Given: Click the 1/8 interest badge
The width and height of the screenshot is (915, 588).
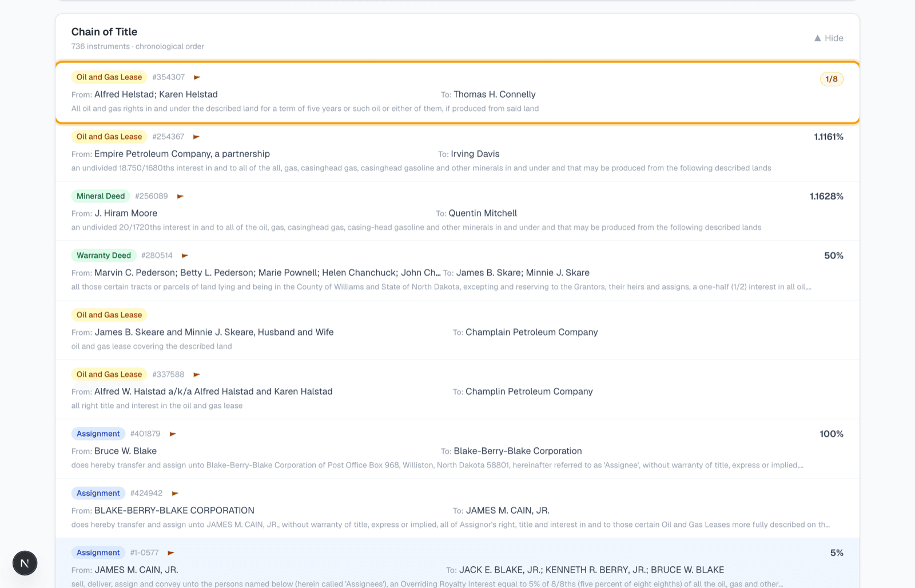Looking at the screenshot, I should (832, 79).
